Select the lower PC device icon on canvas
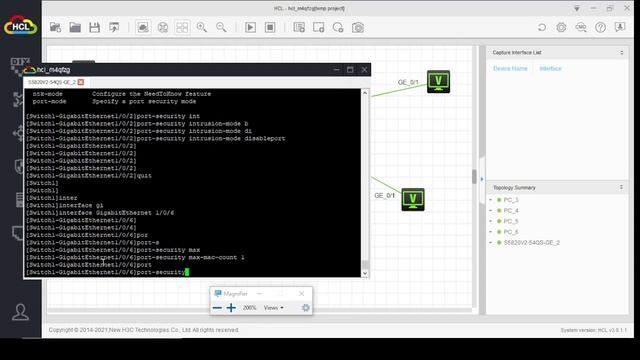 (413, 200)
